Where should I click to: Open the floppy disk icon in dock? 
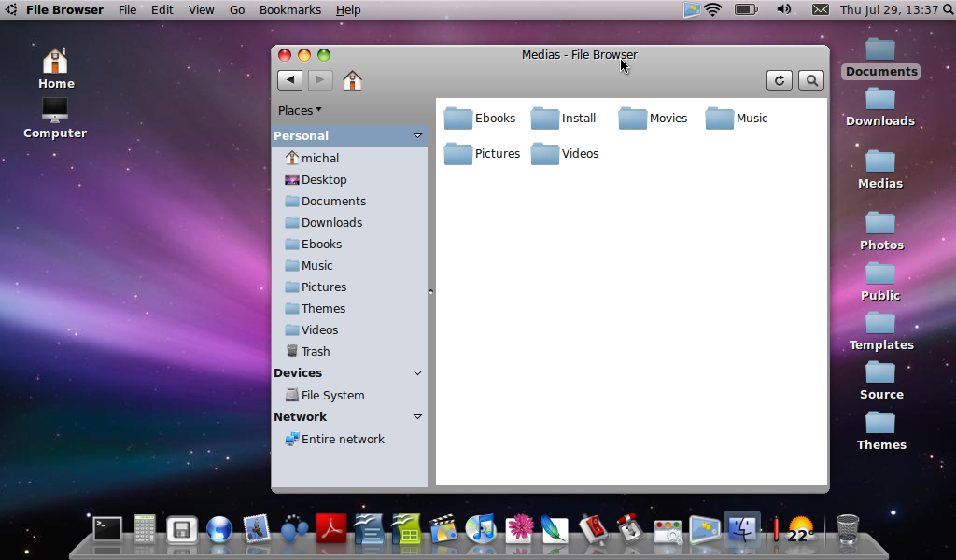(x=182, y=529)
